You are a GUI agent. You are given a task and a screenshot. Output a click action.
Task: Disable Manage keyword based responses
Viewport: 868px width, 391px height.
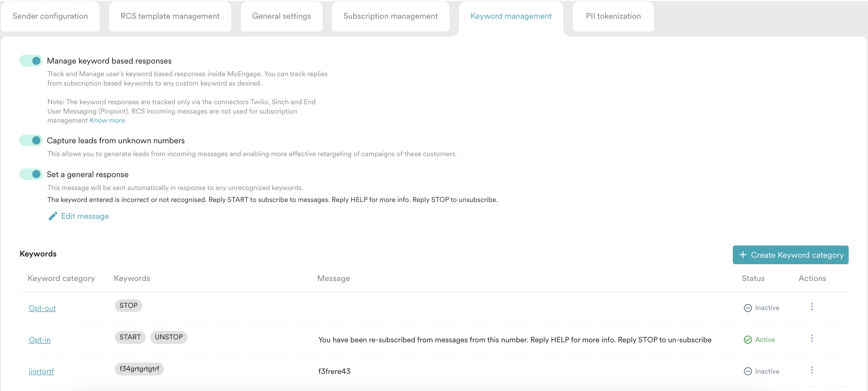click(30, 61)
